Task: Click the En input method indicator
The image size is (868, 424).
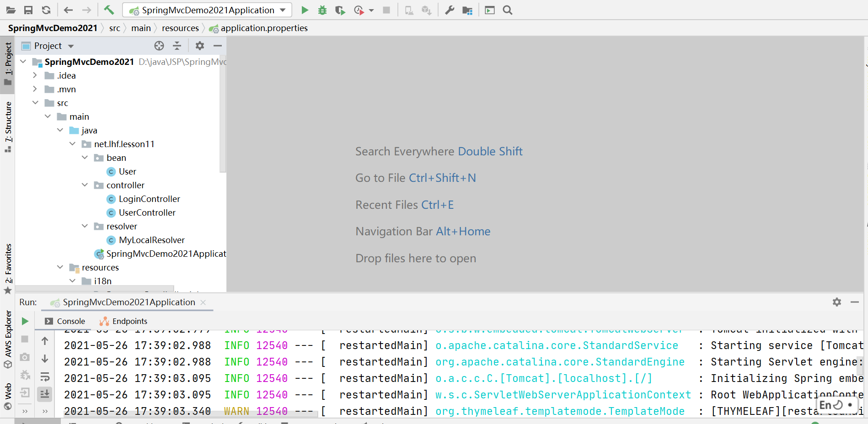Action: pyautogui.click(x=836, y=405)
